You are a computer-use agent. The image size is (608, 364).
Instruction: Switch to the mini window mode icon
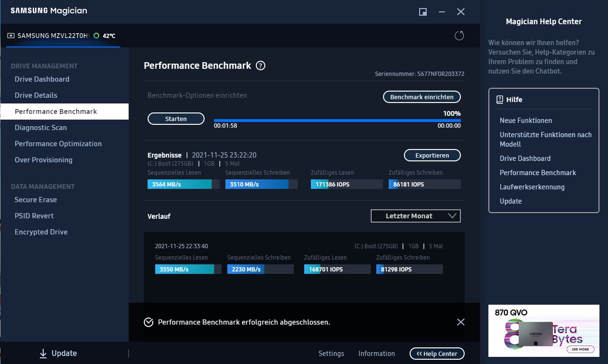click(423, 12)
